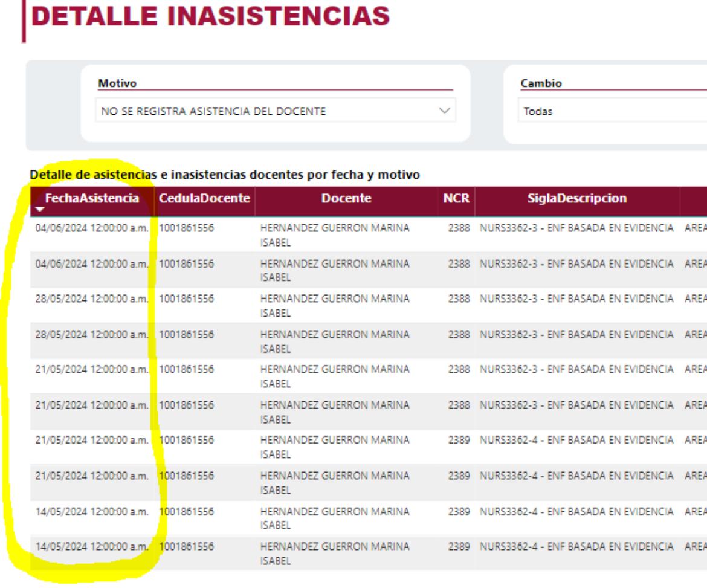The image size is (707, 588).
Task: Click the table title 'Detalle de asistencias e inasistencias'
Action: (x=225, y=175)
